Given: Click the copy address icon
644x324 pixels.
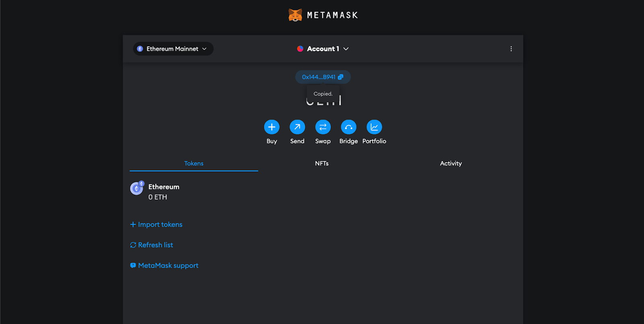Looking at the screenshot, I should [x=341, y=77].
